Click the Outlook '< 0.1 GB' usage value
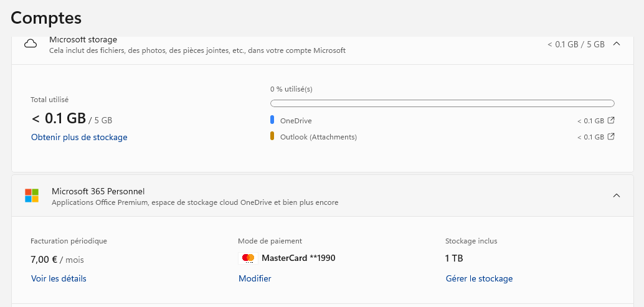 590,137
